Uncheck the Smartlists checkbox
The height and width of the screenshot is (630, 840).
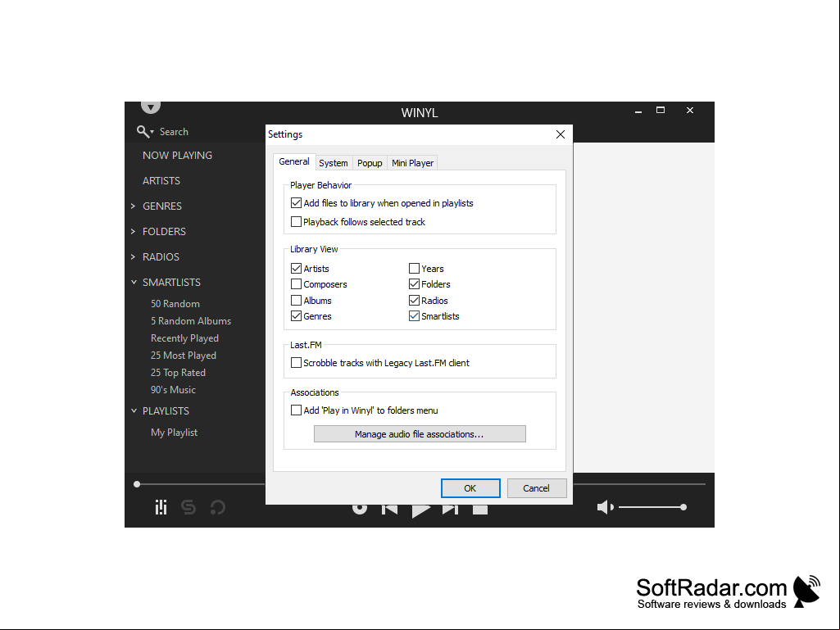point(414,316)
